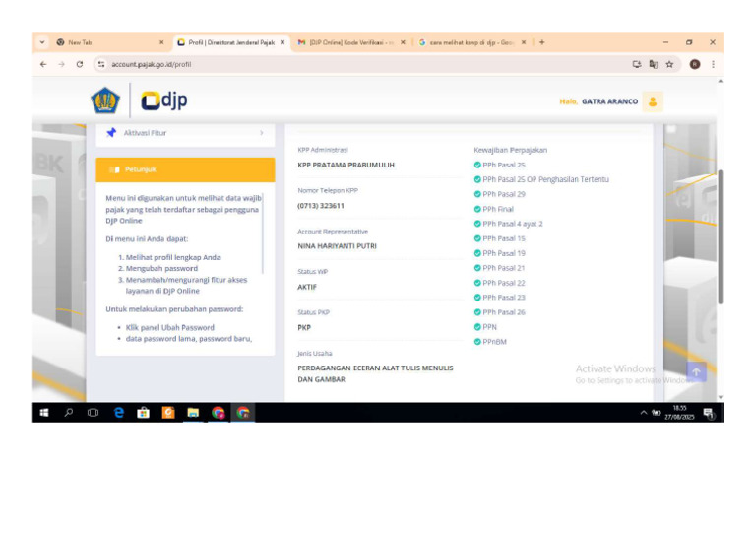Reload the page with refresh icon
Image resolution: width=756 pixels, height=535 pixels.
click(80, 64)
